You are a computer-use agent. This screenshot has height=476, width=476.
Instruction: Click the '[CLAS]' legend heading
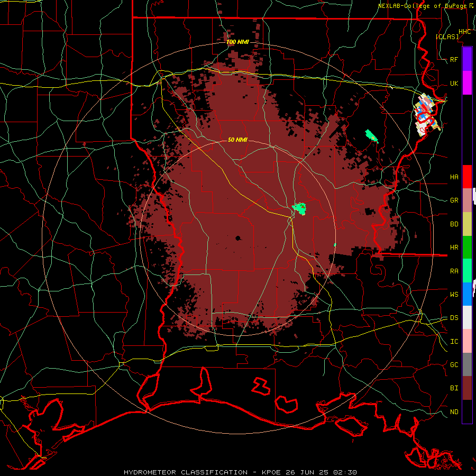tap(447, 36)
